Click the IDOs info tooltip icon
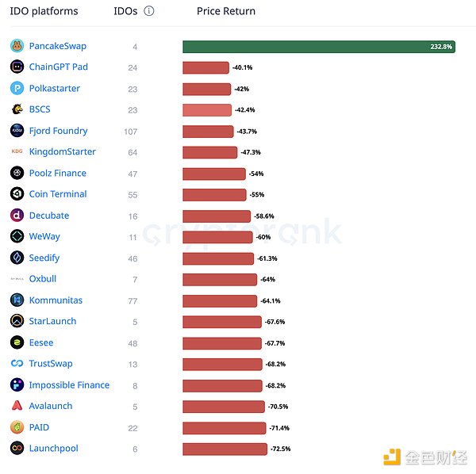 (149, 11)
